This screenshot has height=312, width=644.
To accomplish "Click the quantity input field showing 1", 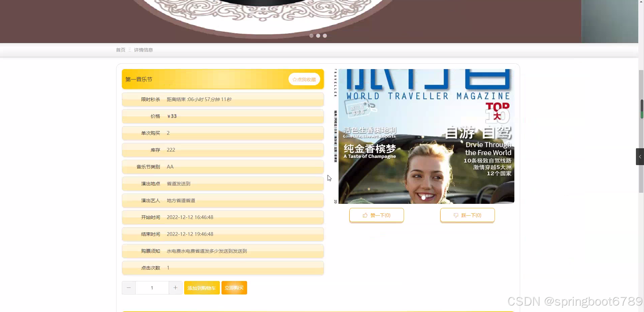I will point(152,288).
